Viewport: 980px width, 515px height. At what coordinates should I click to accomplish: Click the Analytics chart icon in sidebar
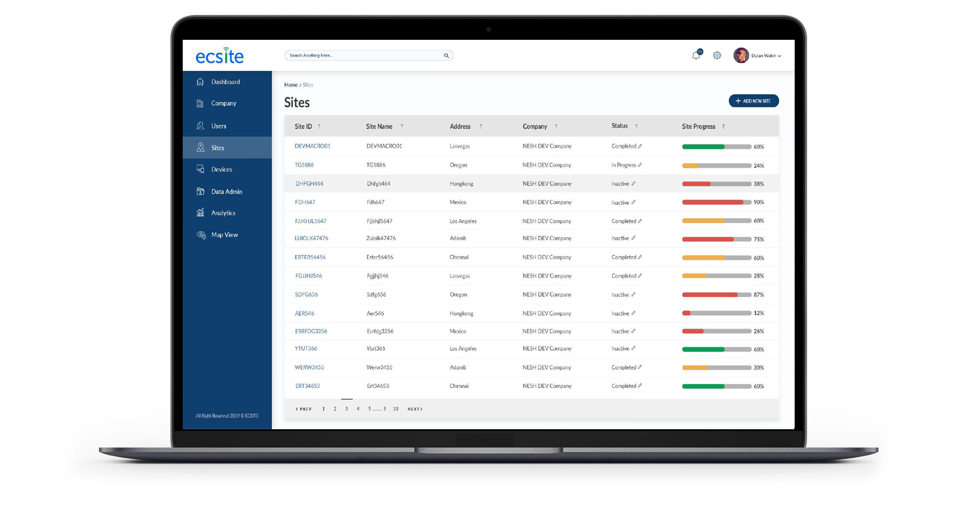(200, 212)
